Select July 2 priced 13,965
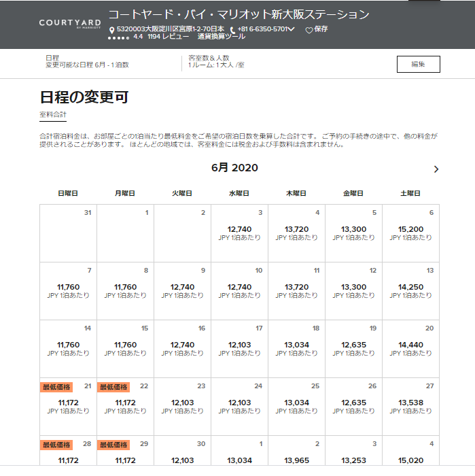 point(296,450)
